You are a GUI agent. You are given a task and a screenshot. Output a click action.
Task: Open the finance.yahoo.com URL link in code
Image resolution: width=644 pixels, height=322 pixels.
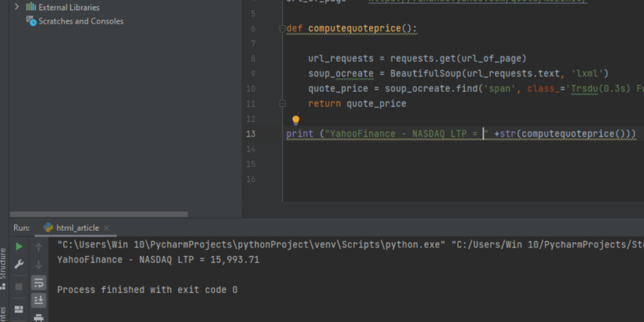478,1
